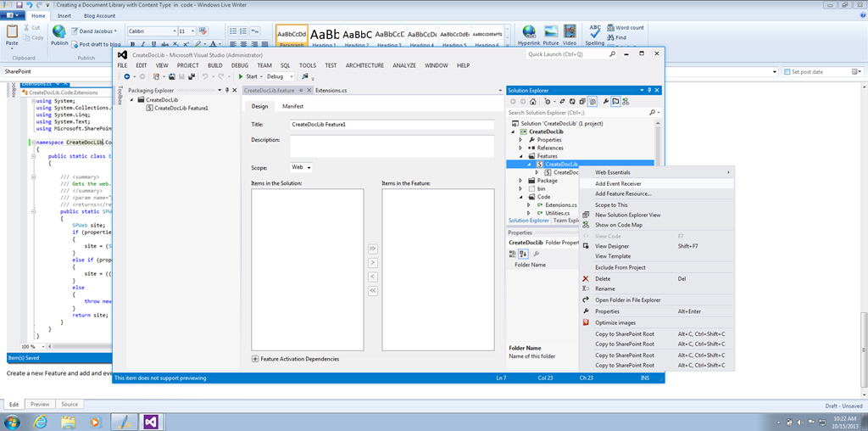The width and height of the screenshot is (868, 431).
Task: Click the Picture icon in Live Writer ribbon
Action: click(551, 31)
